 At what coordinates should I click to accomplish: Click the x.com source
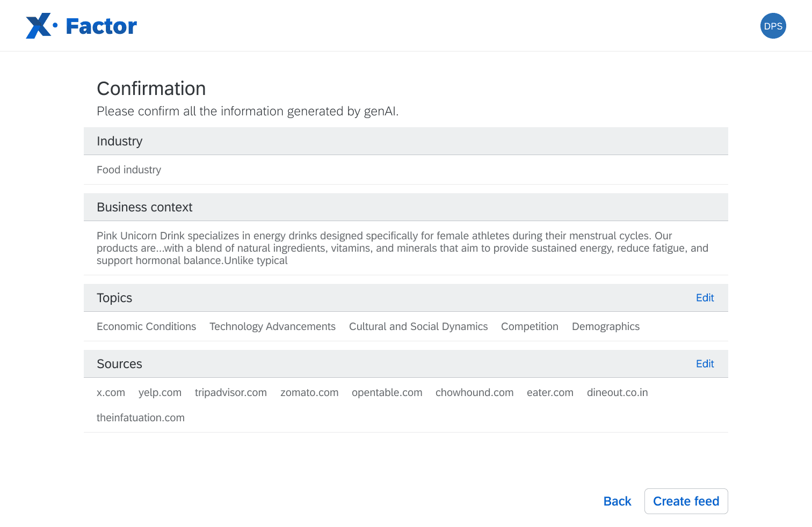[111, 392]
